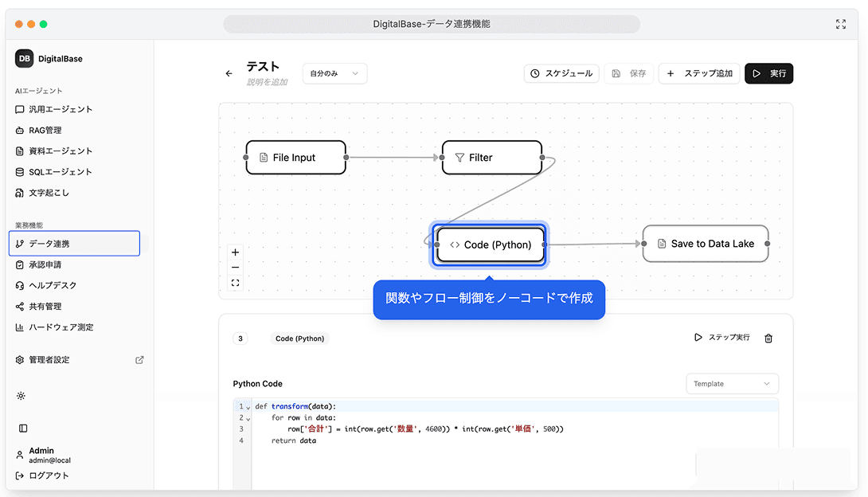
Task: Open ヘルプデスク menu item
Action: click(x=46, y=286)
